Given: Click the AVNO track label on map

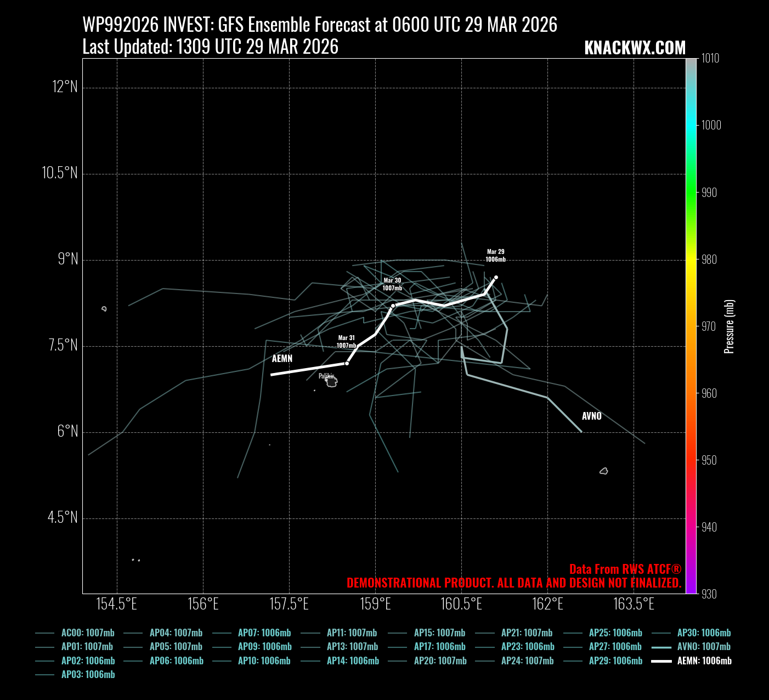Looking at the screenshot, I should 591,416.
